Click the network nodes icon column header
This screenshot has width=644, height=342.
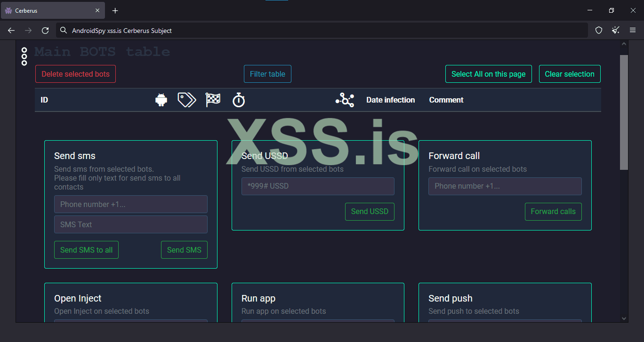345,100
